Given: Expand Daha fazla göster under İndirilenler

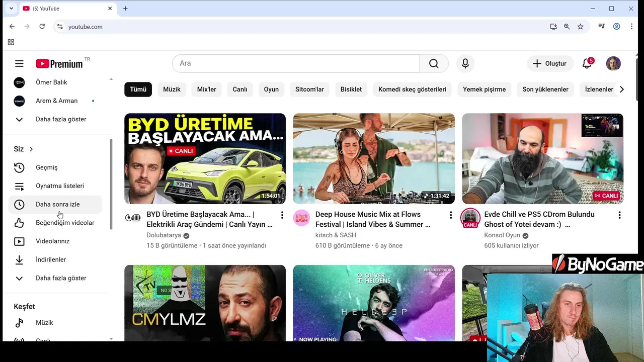Looking at the screenshot, I should point(55,278).
